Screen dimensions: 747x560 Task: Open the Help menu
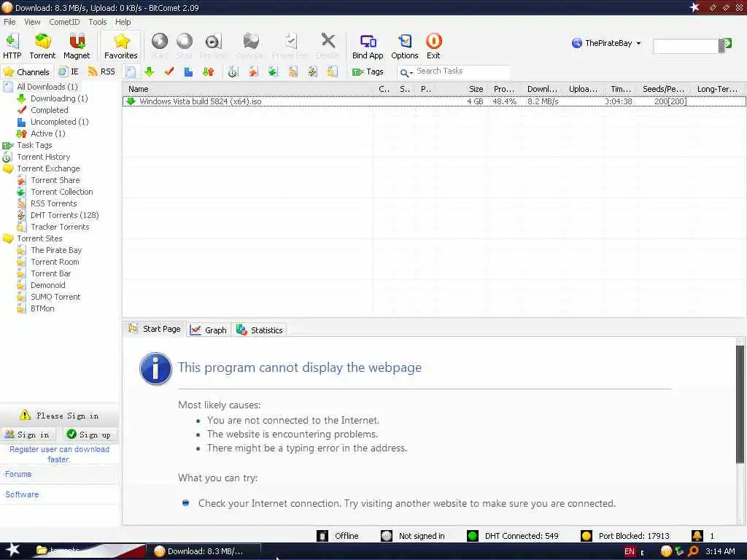point(123,22)
